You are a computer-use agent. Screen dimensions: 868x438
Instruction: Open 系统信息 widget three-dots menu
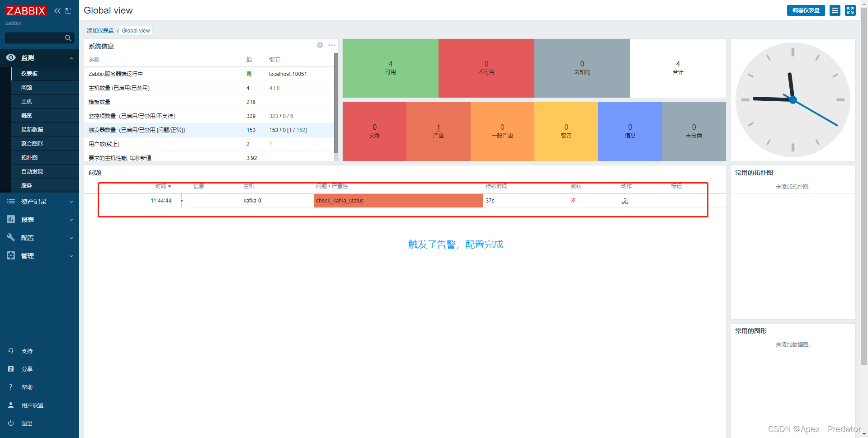pos(332,45)
